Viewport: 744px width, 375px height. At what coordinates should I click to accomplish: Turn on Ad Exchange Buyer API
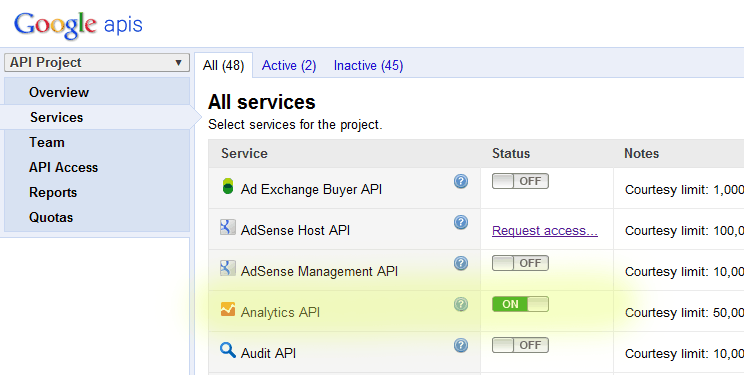tap(520, 181)
